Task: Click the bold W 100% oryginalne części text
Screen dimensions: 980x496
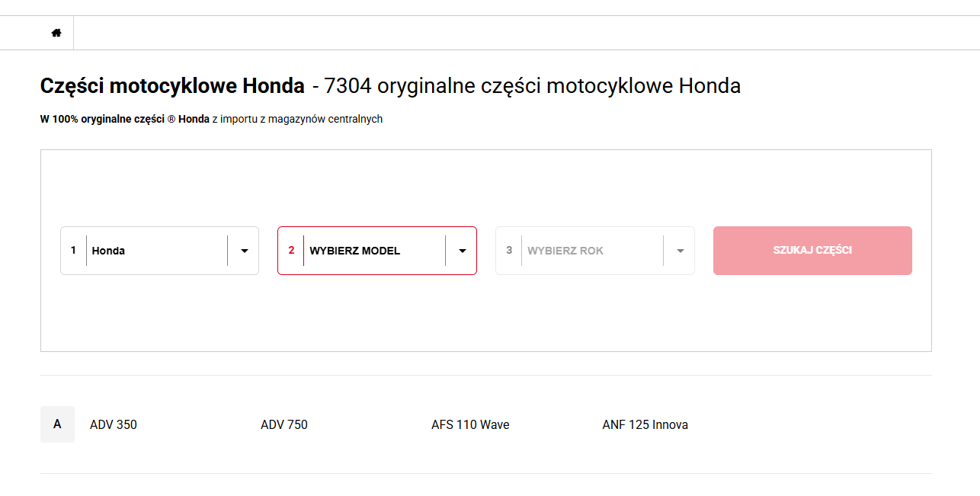Action: (124, 119)
